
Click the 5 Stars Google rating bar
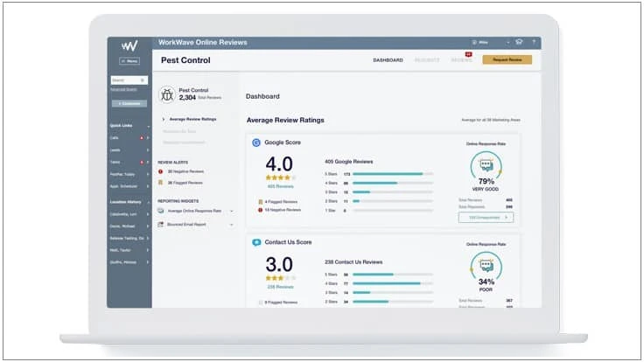click(398, 174)
